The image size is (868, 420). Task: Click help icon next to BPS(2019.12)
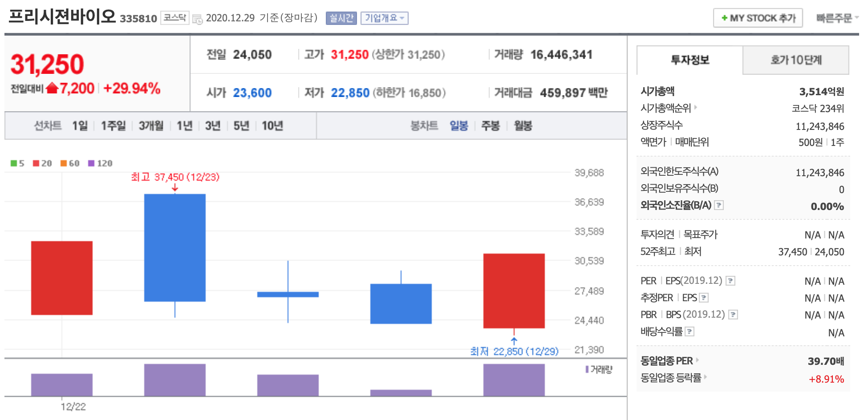733,315
